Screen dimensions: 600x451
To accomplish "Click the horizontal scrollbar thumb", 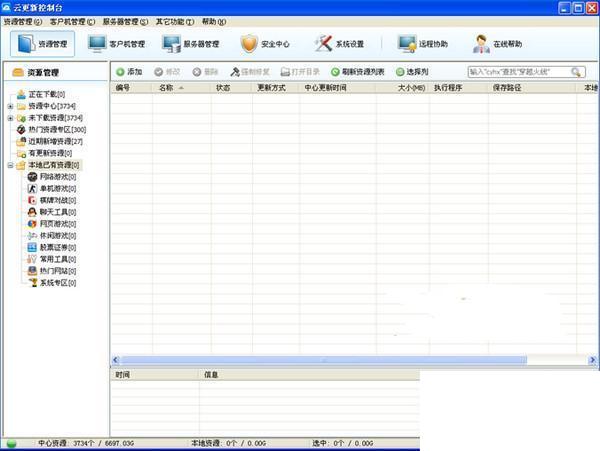I will pos(323,360).
